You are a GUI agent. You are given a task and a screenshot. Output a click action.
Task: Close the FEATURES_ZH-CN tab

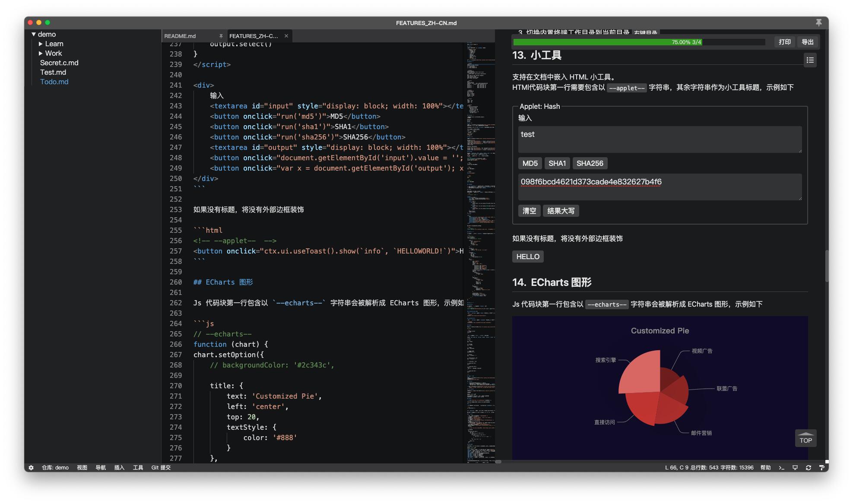coord(286,36)
